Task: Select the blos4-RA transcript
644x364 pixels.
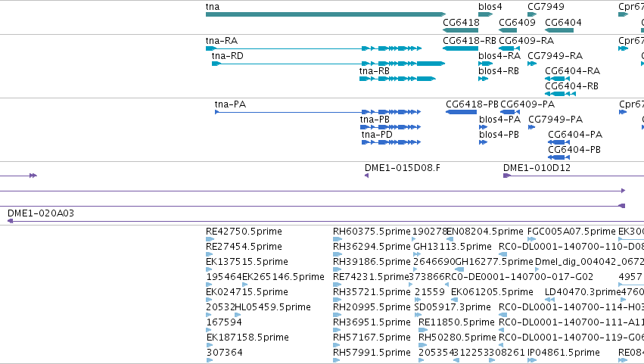Action: pos(486,64)
